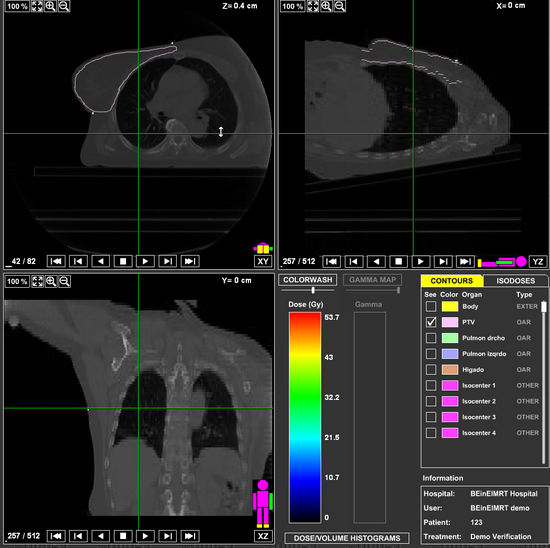550x548 pixels.
Task: Show the Body contour
Action: coord(431,306)
